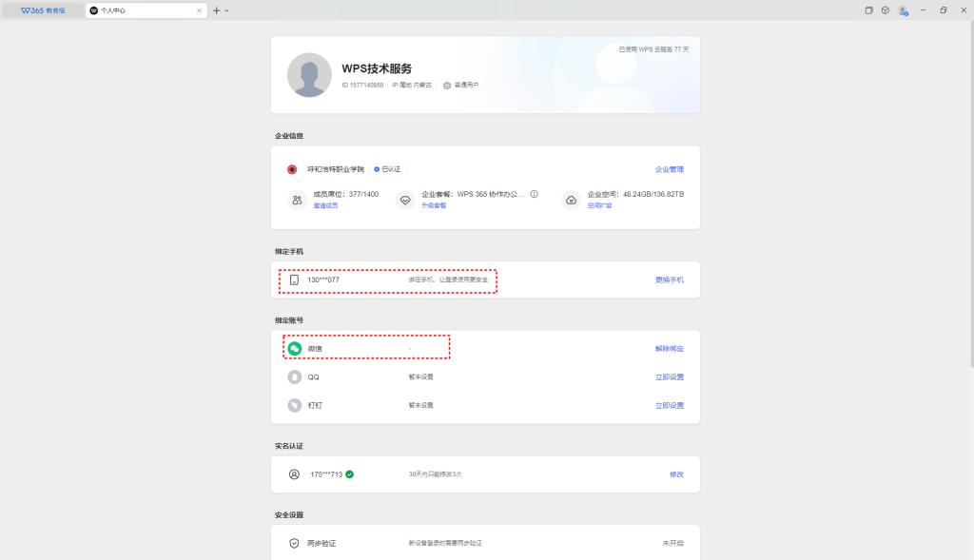Screen dimensions: 974x560
Task: Click 未开启 on the 两步验证 row
Action: click(x=672, y=543)
